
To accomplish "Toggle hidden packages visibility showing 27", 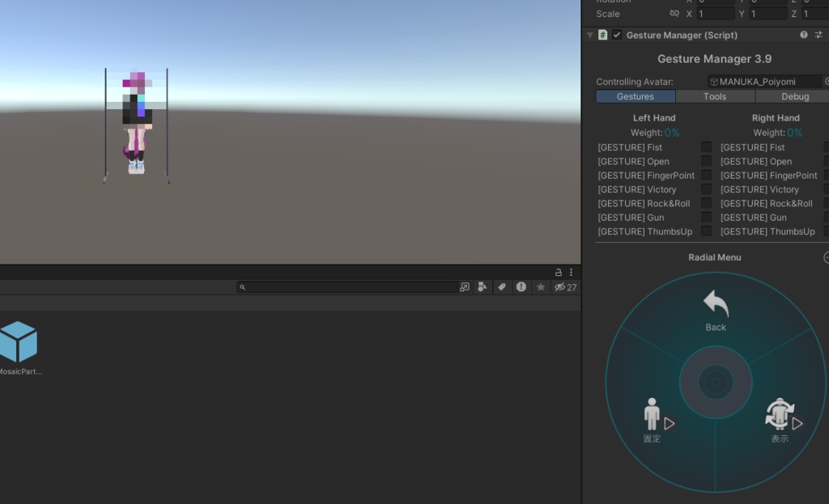I will (x=565, y=287).
